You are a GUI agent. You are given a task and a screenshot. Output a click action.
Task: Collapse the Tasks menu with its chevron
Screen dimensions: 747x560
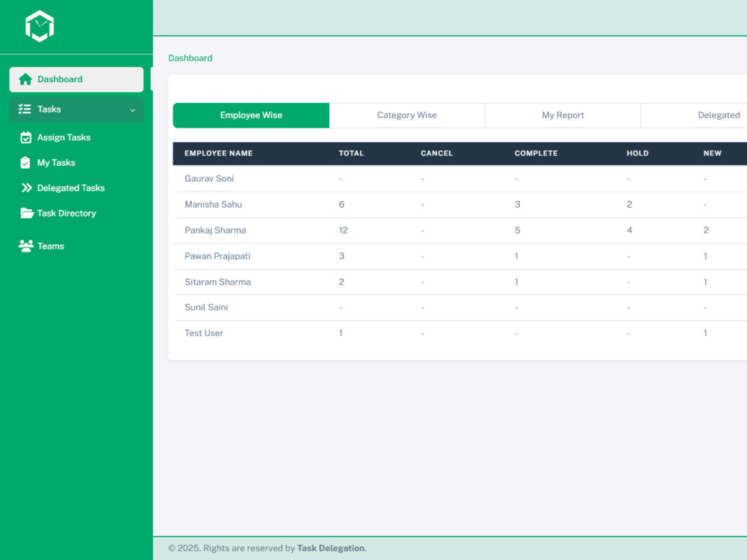click(x=132, y=110)
